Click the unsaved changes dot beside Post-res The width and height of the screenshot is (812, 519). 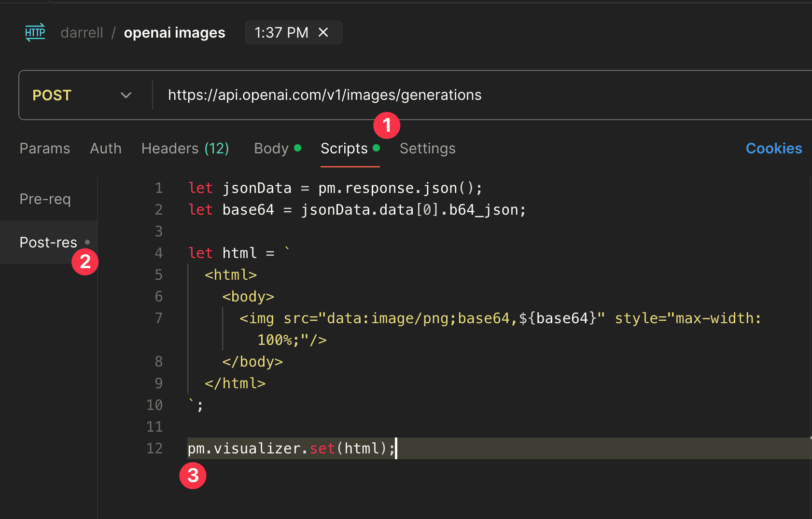[x=87, y=243]
